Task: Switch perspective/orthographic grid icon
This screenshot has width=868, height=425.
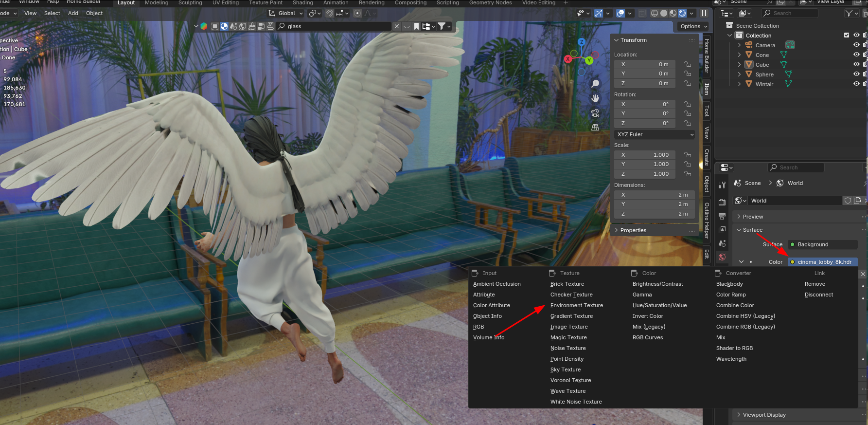Action: pos(595,128)
